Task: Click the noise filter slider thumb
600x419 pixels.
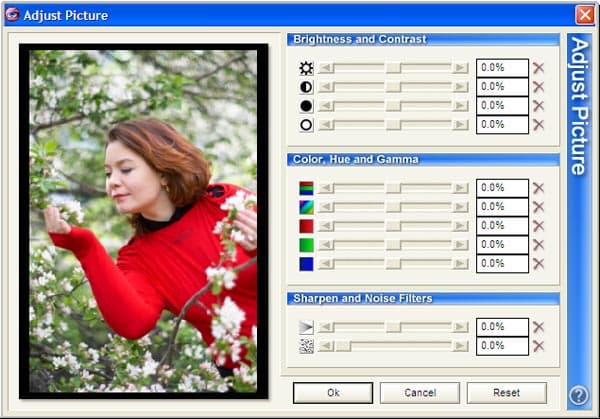Action: coord(343,346)
